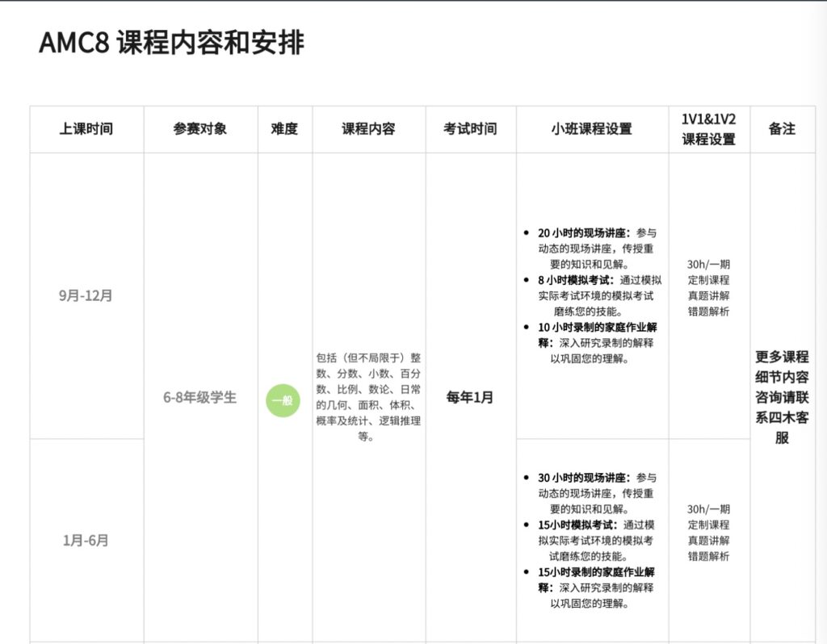The height and width of the screenshot is (644, 827).
Task: Click the "10 小时录制的家庭作业解释" bullet
Action: (x=592, y=342)
